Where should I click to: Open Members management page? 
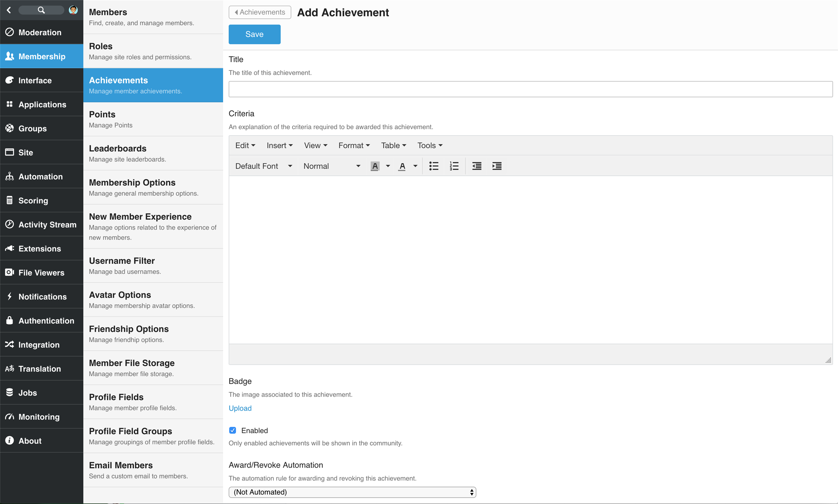click(153, 17)
